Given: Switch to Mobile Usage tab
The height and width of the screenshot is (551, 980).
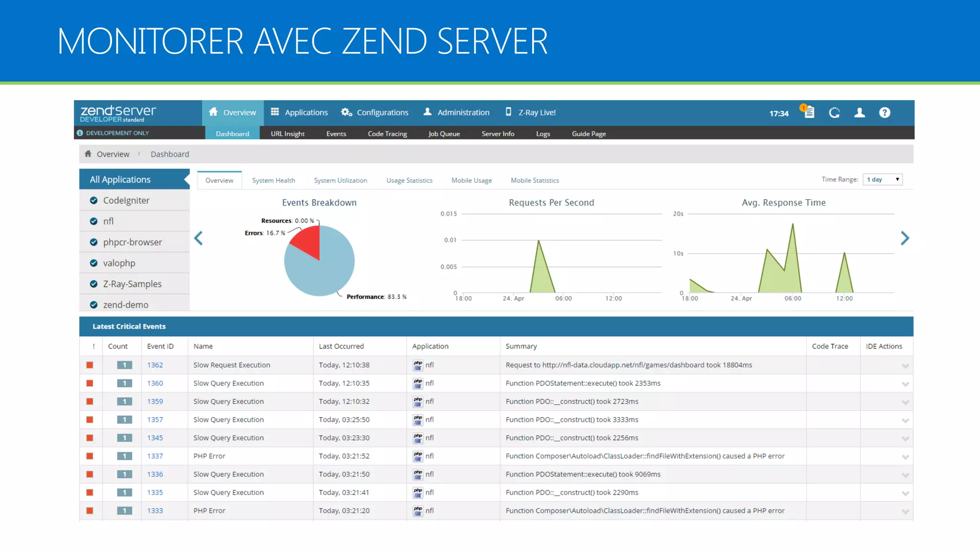Looking at the screenshot, I should 472,180.
